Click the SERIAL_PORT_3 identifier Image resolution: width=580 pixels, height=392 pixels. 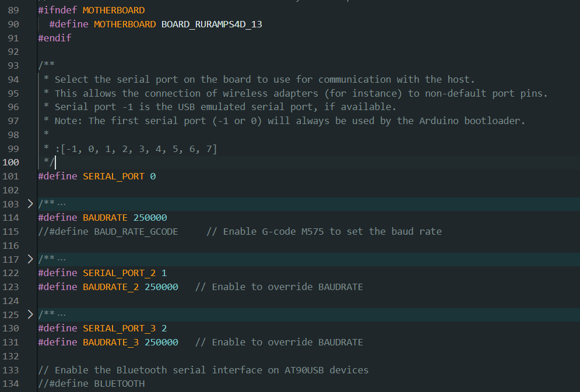(x=119, y=329)
